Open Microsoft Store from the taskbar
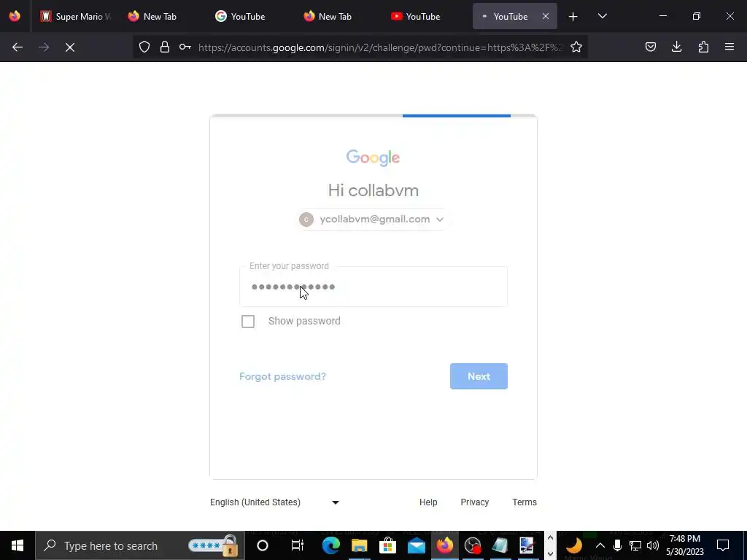 388,545
